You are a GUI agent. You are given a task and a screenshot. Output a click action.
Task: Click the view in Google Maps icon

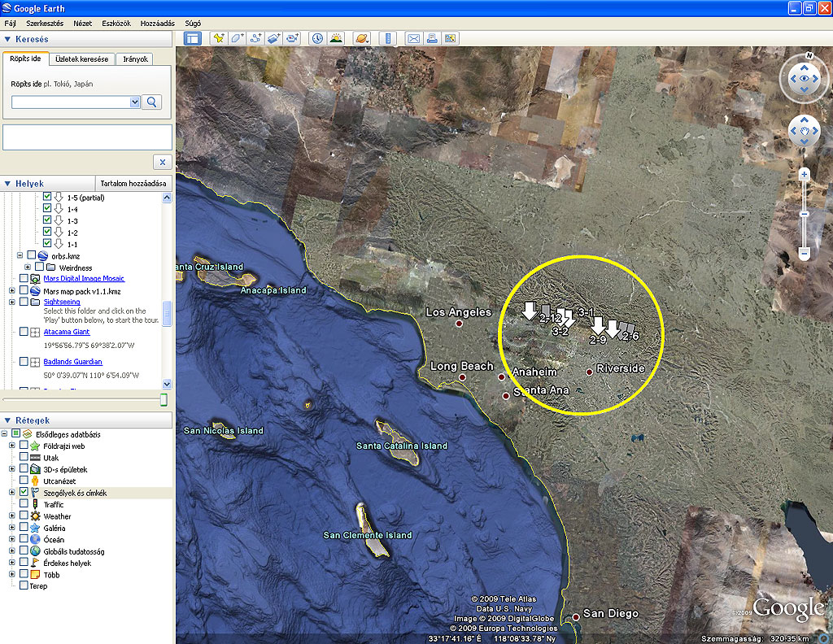pyautogui.click(x=451, y=38)
